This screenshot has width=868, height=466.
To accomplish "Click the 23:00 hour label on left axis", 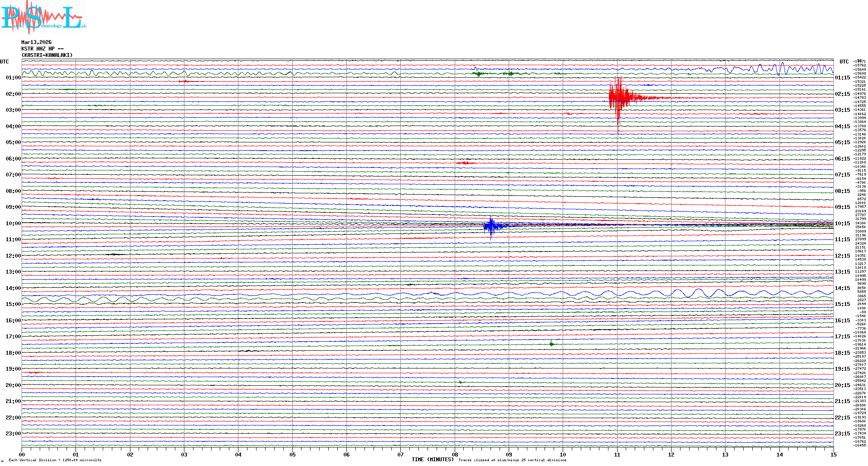I will point(13,434).
